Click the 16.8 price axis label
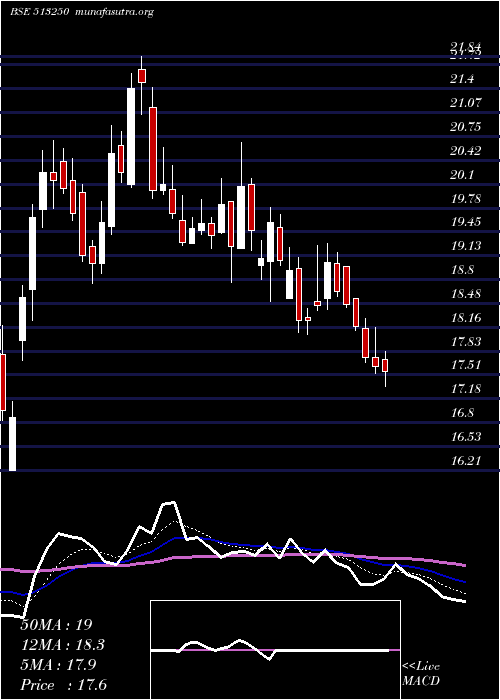The image size is (500, 700). coord(462,413)
